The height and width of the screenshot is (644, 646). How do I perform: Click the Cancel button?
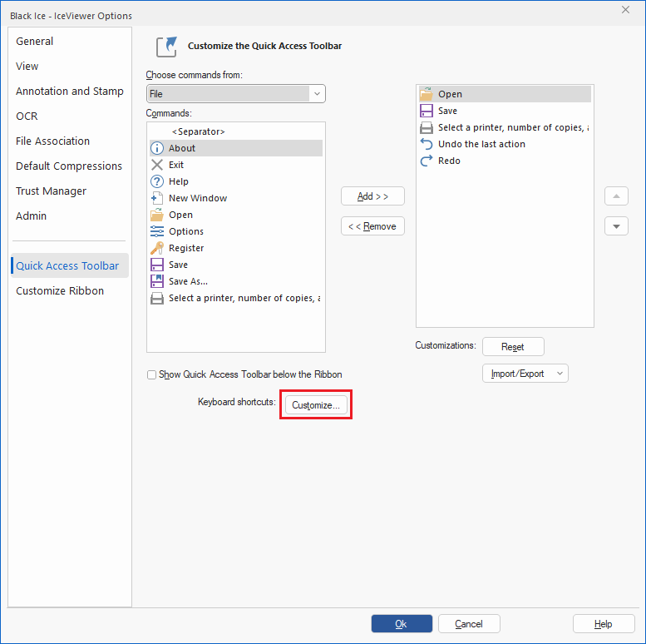click(x=469, y=624)
